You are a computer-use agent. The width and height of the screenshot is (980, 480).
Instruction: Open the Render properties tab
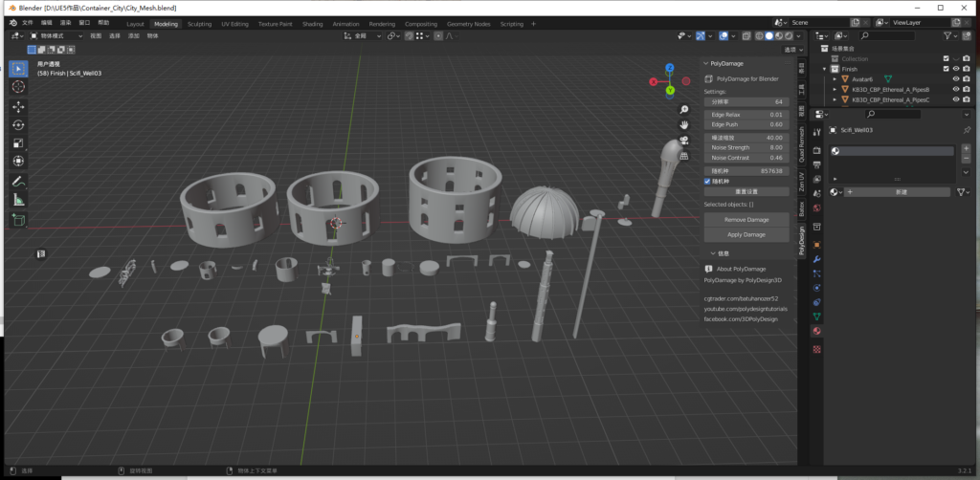pos(816,150)
